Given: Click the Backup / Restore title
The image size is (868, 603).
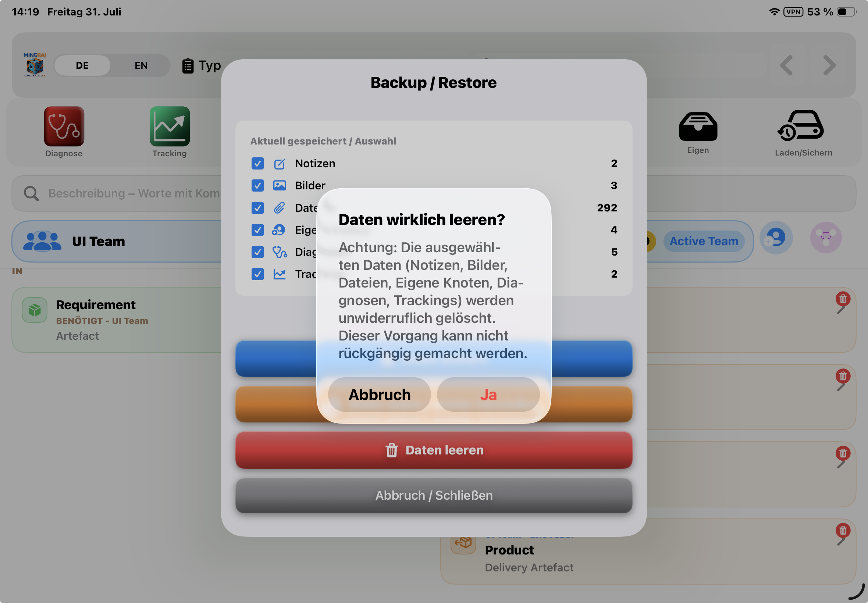Looking at the screenshot, I should pos(433,82).
